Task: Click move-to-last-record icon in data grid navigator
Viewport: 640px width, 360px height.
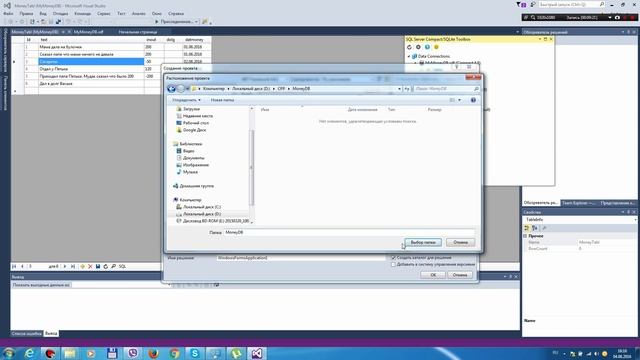Action: (73, 267)
